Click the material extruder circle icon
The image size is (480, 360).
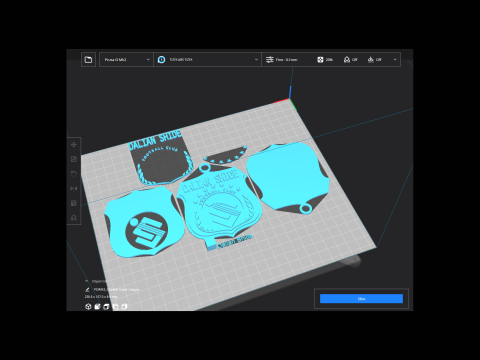[x=161, y=60]
